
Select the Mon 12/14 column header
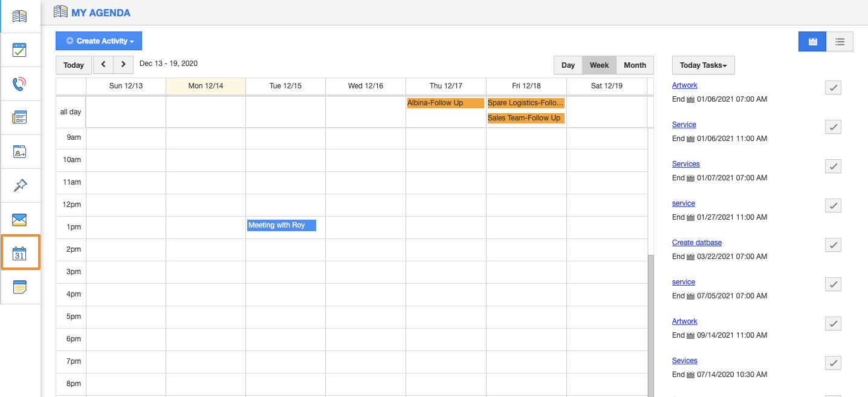[x=206, y=86]
